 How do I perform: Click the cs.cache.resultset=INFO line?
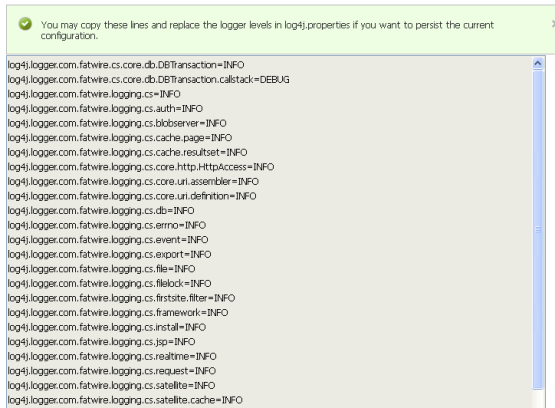pyautogui.click(x=127, y=152)
